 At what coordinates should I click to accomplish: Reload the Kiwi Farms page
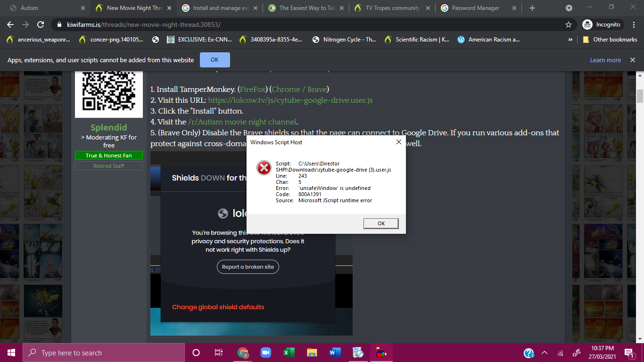click(41, 25)
